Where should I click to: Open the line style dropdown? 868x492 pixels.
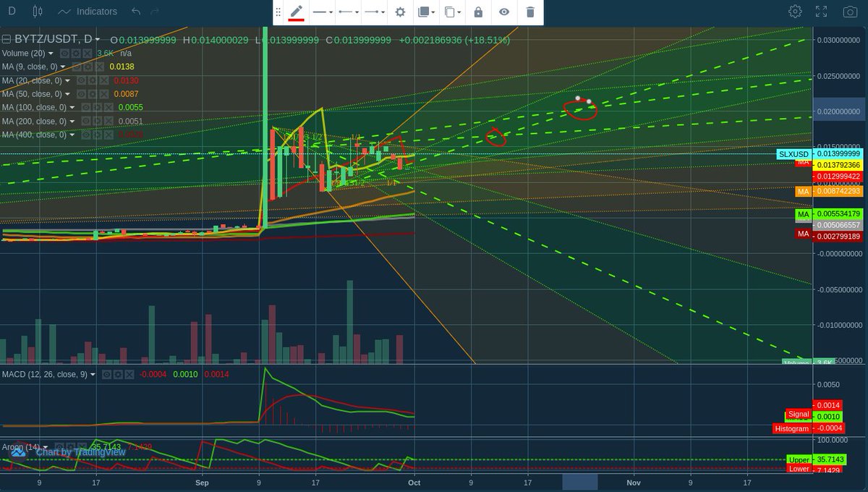pos(323,12)
